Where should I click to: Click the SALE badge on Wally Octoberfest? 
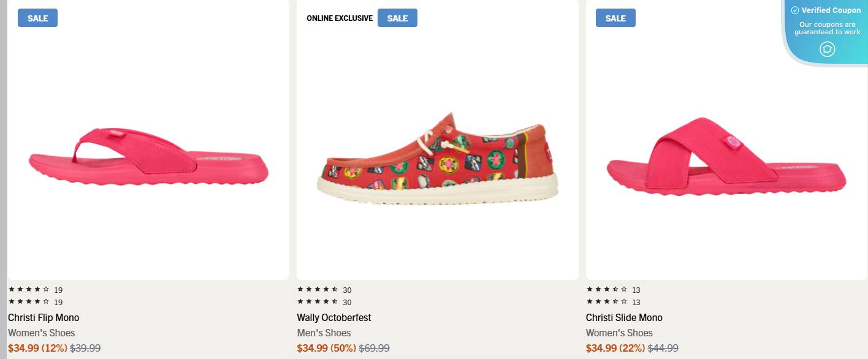tap(397, 18)
